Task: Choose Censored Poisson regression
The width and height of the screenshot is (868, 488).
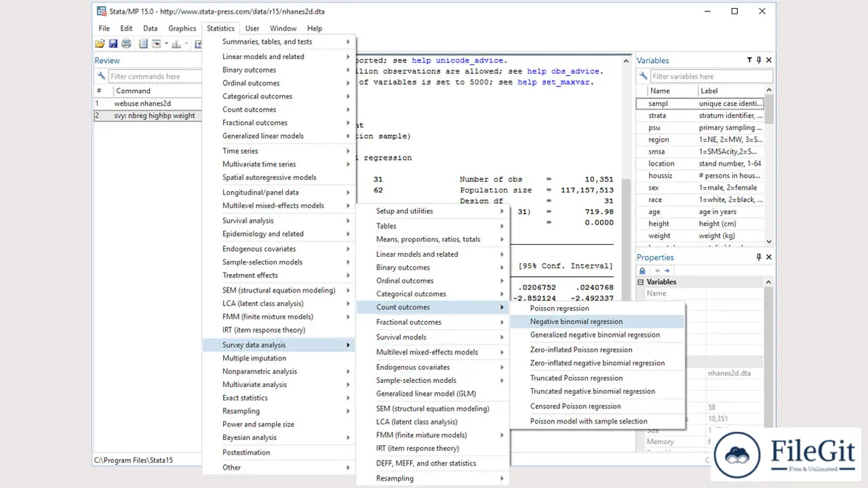Action: click(x=597, y=407)
